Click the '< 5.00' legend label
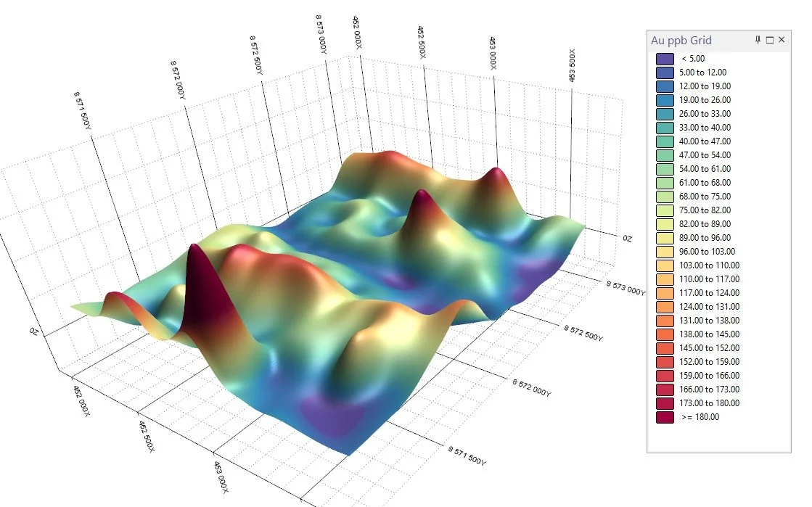The height and width of the screenshot is (507, 812). tap(693, 59)
